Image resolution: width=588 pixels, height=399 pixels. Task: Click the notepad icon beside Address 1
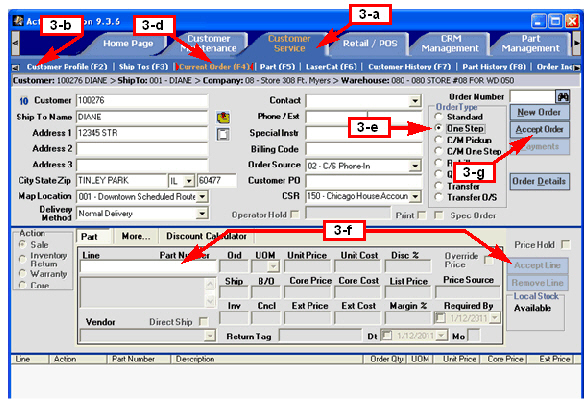pos(223,134)
